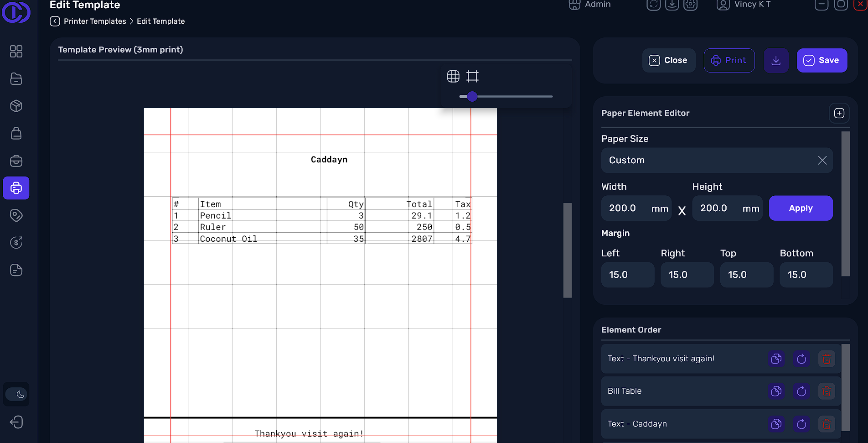868x443 pixels.
Task: Go back using breadcrumb back arrow
Action: click(x=55, y=21)
